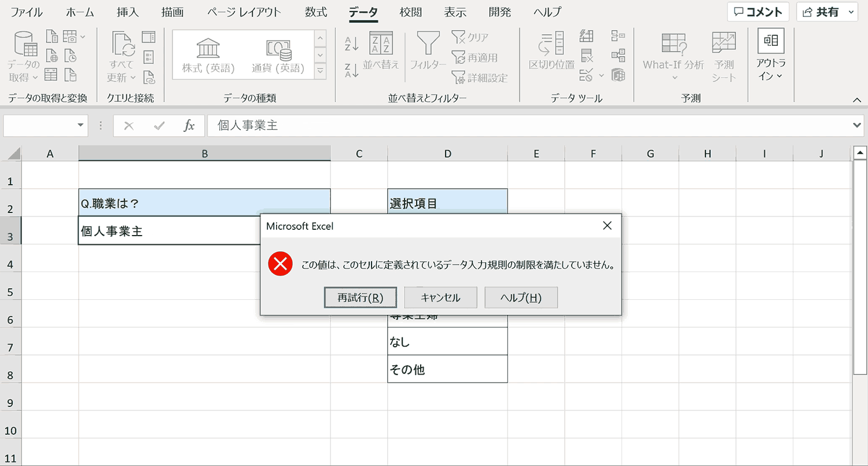Open the connection Properties icon

tap(149, 56)
